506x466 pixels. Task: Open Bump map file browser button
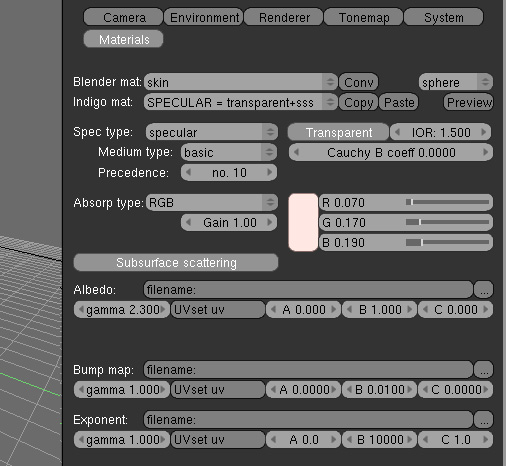point(484,370)
